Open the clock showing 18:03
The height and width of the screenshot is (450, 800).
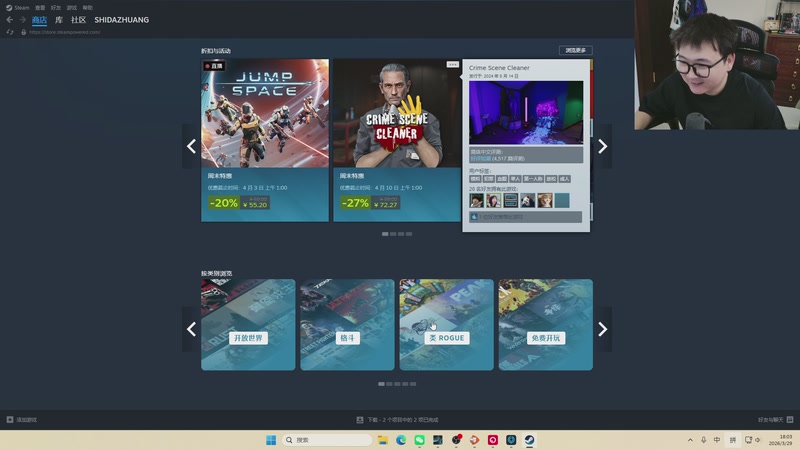tap(781, 440)
